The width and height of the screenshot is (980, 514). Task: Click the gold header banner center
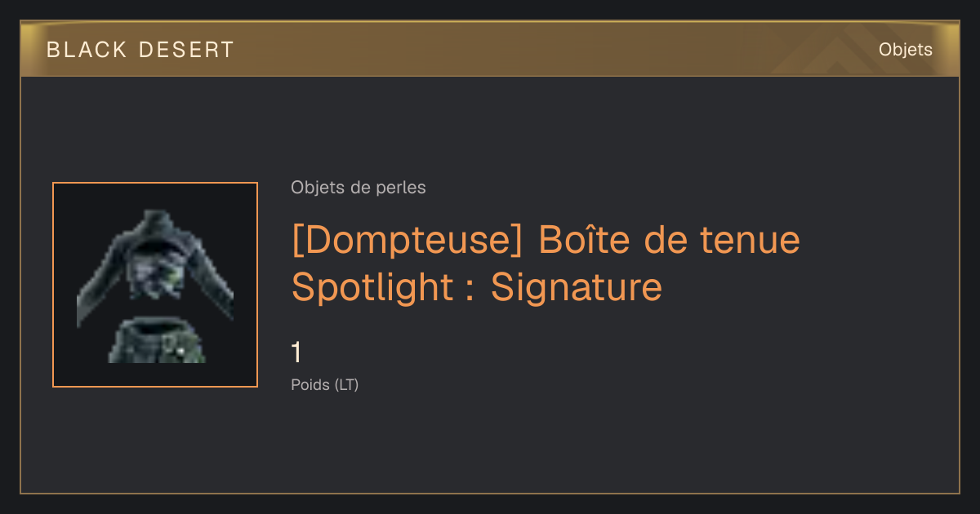(x=490, y=49)
